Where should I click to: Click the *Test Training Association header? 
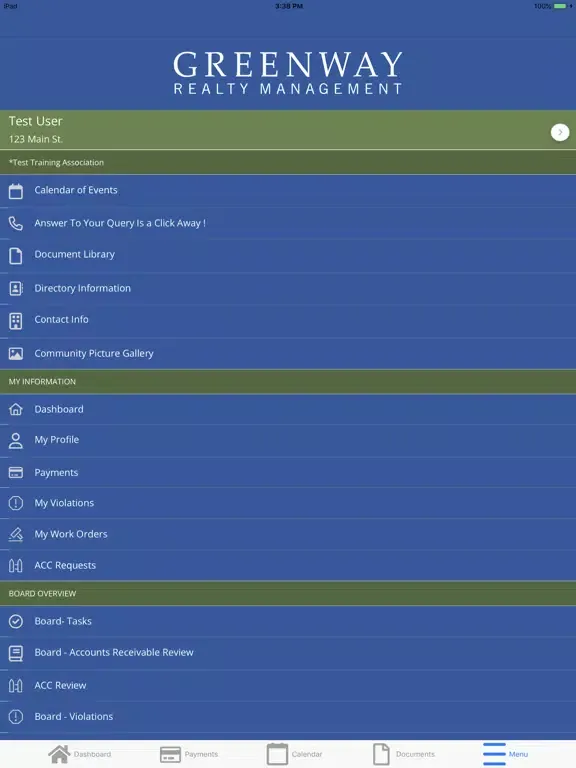[x=288, y=162]
